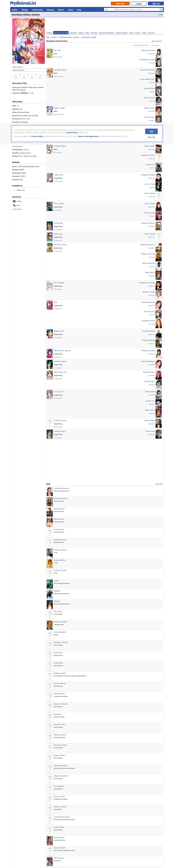The width and height of the screenshot is (174, 868).
Task: Switch to the Stats tab
Action: [87, 33]
